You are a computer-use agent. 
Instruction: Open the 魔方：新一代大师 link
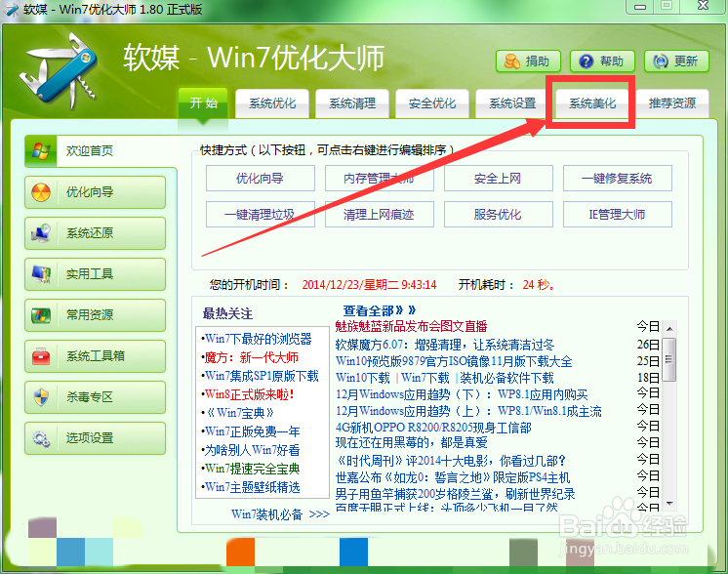(251, 357)
